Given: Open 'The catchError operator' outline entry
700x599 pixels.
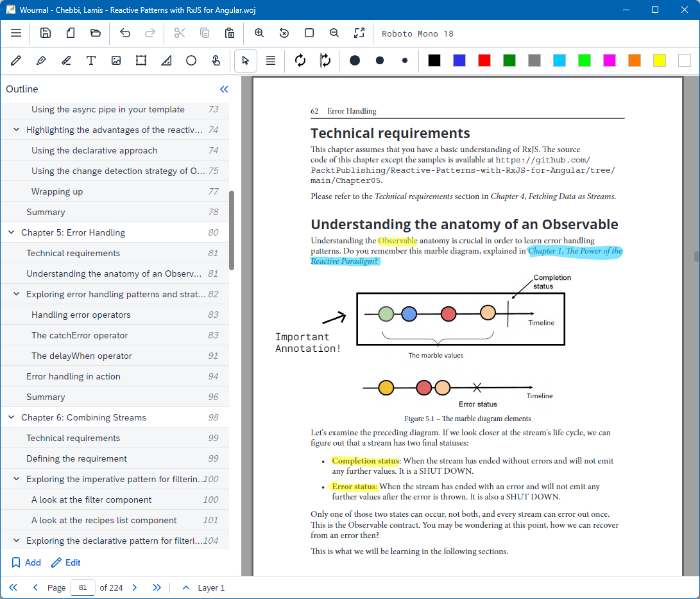Looking at the screenshot, I should click(115, 335).
